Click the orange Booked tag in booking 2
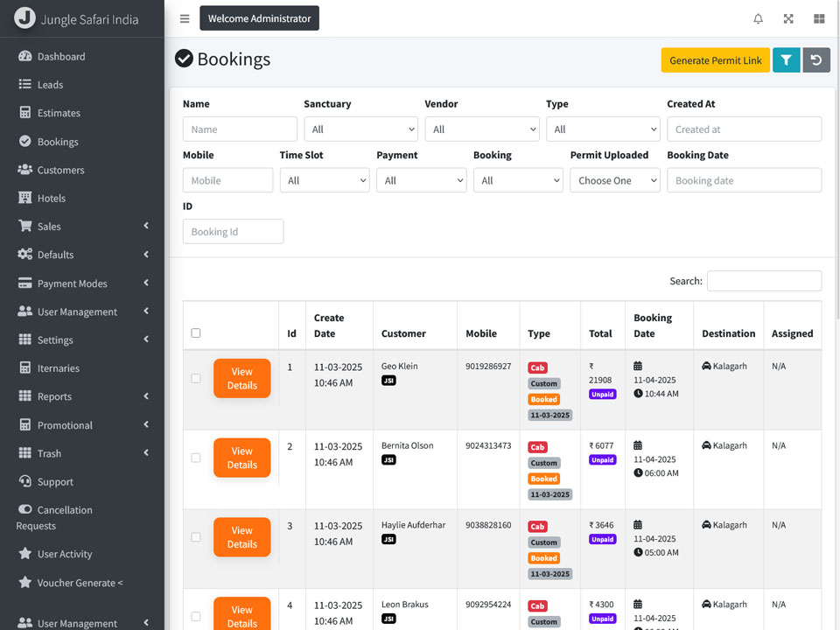840x630 pixels. click(543, 479)
